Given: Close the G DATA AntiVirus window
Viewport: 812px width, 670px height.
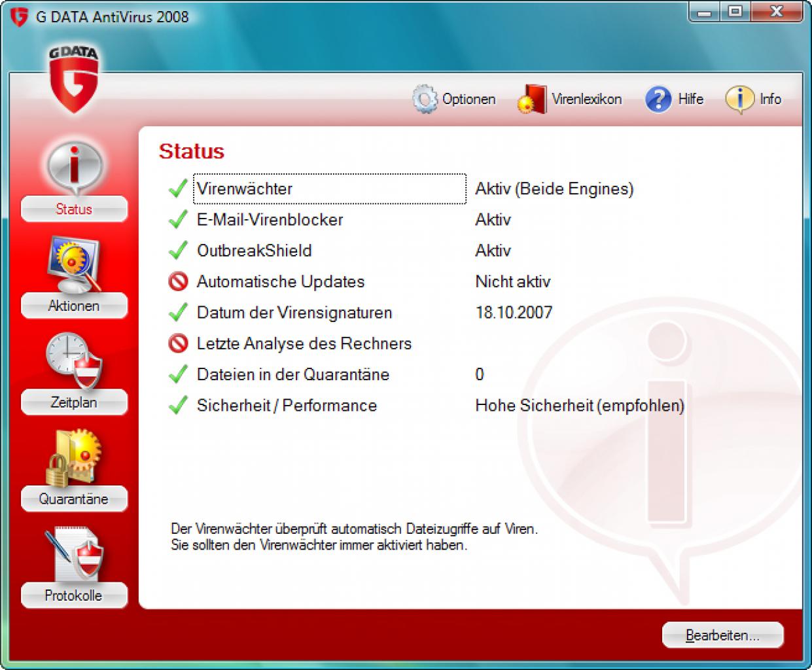Looking at the screenshot, I should 776,11.
